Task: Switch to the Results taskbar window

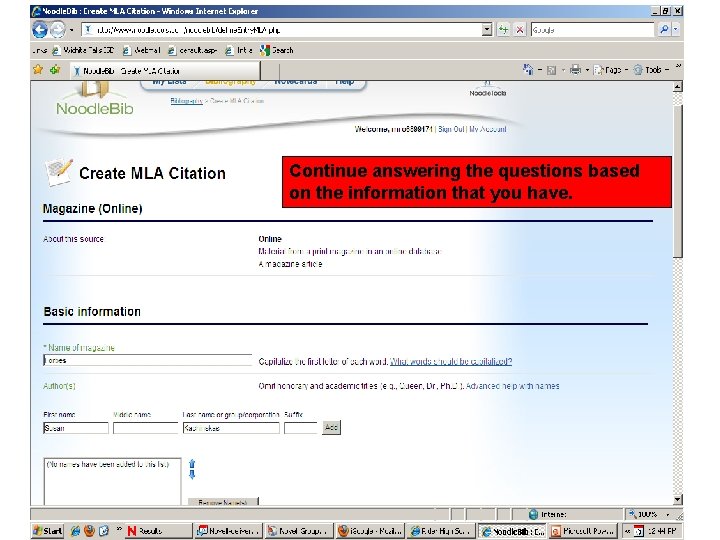Action: (158, 531)
